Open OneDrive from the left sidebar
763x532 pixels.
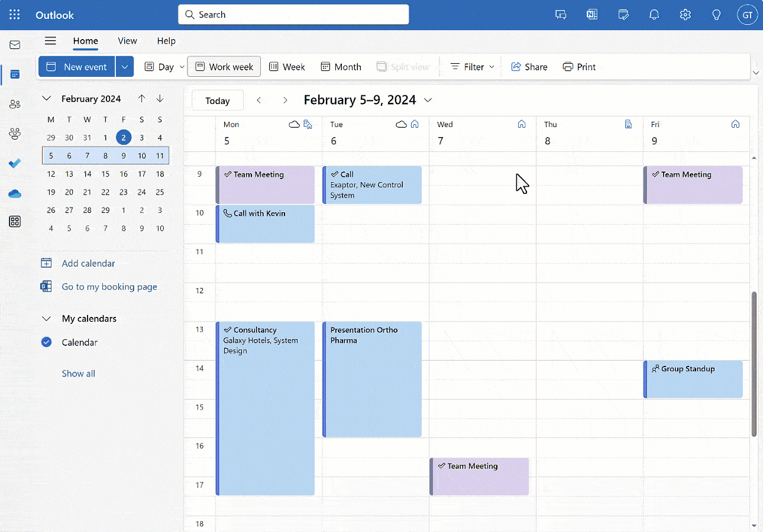coord(15,193)
